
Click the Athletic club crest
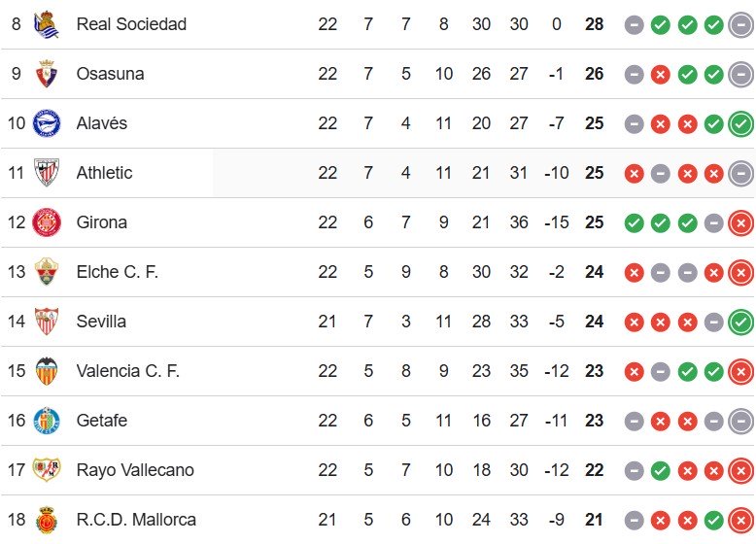coord(46,173)
